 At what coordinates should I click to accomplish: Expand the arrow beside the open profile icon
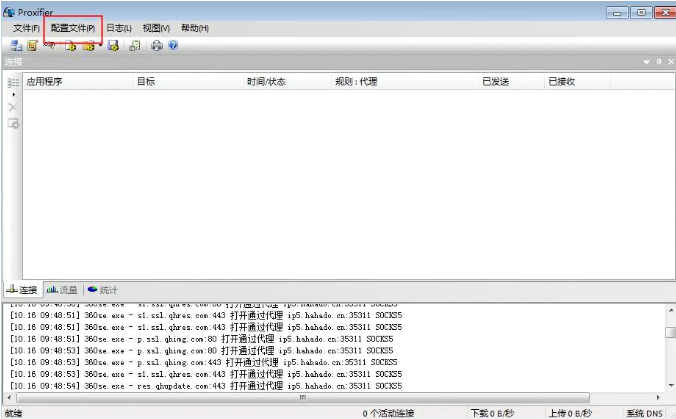pos(100,46)
